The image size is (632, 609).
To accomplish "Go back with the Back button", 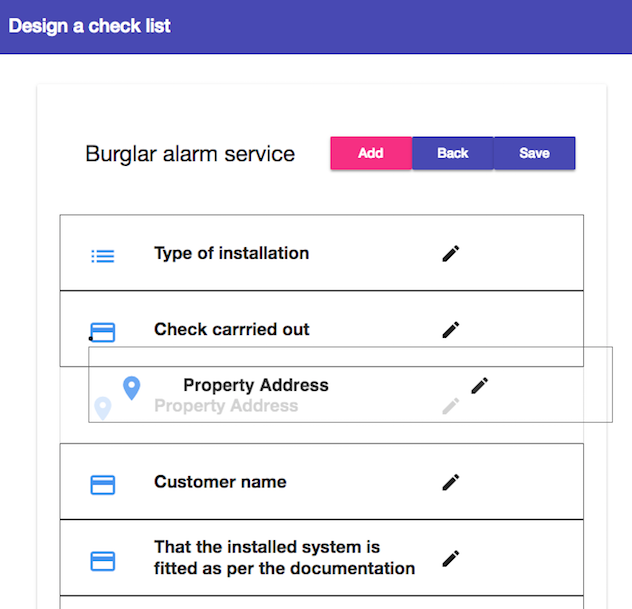I will click(x=453, y=153).
